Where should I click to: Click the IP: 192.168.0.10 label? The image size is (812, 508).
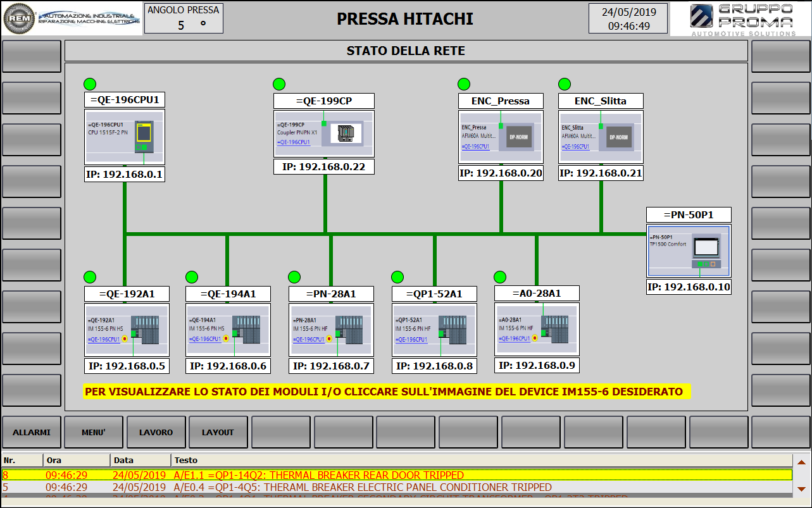click(689, 287)
